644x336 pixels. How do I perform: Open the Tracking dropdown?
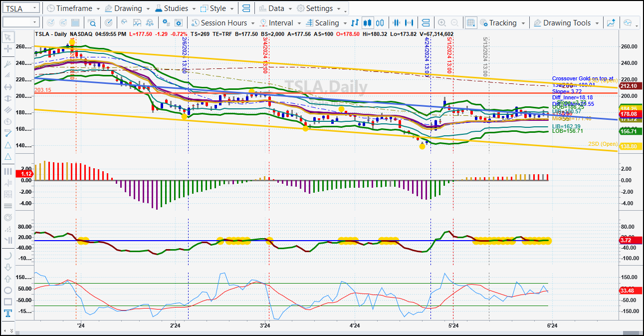click(503, 22)
